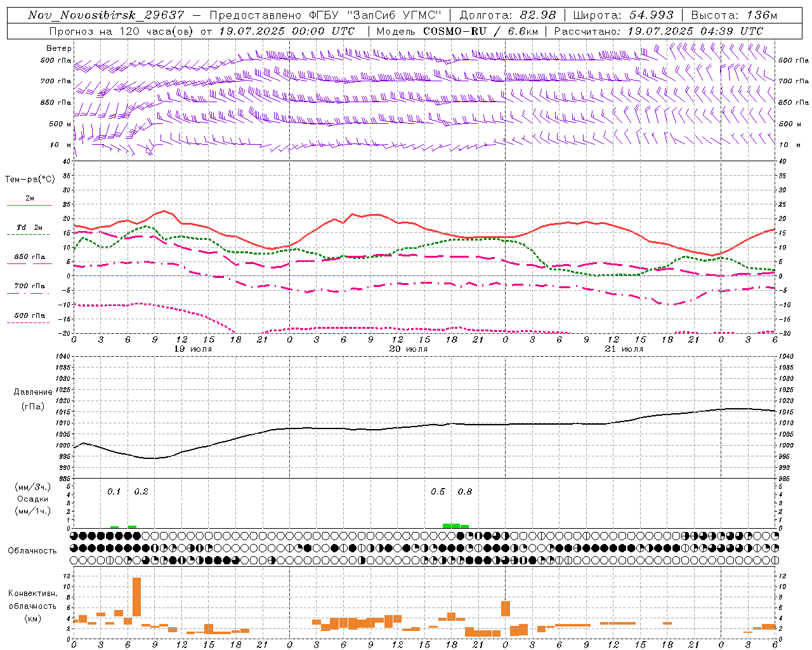The width and height of the screenshot is (812, 650).
Task: Click the Долгота: 82.98 value
Action: [507, 15]
